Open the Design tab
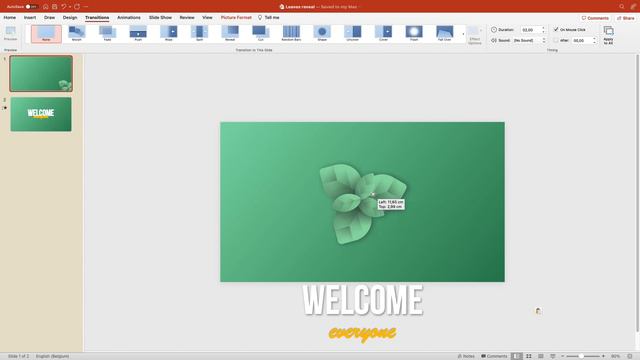This screenshot has height=360, width=640. click(70, 18)
